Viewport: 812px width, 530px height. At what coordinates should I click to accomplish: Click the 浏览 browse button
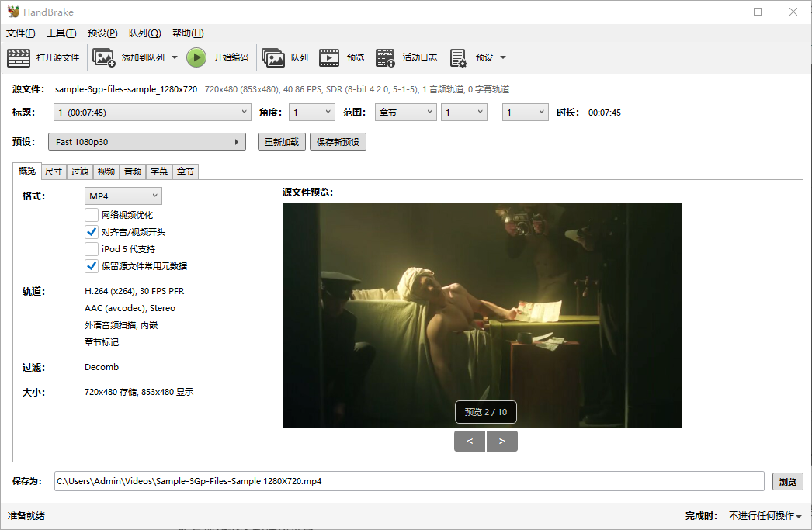788,481
